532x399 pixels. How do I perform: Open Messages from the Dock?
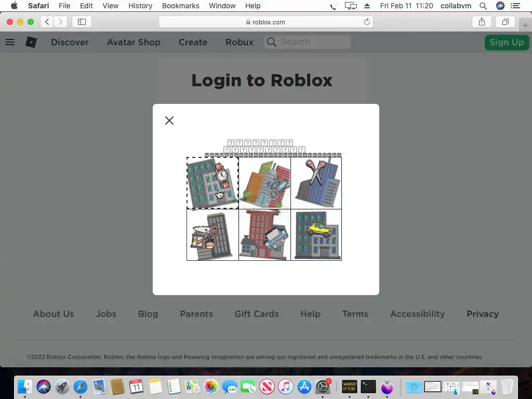[230, 387]
